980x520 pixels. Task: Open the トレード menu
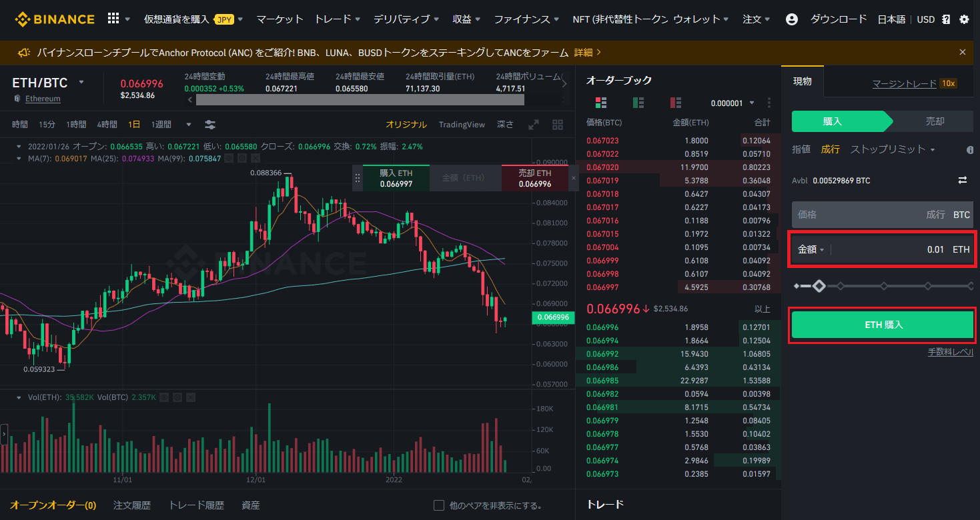click(338, 19)
